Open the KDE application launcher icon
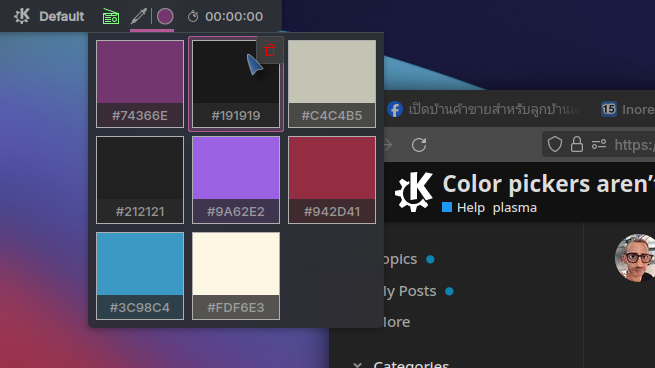The width and height of the screenshot is (655, 368). pyautogui.click(x=22, y=16)
